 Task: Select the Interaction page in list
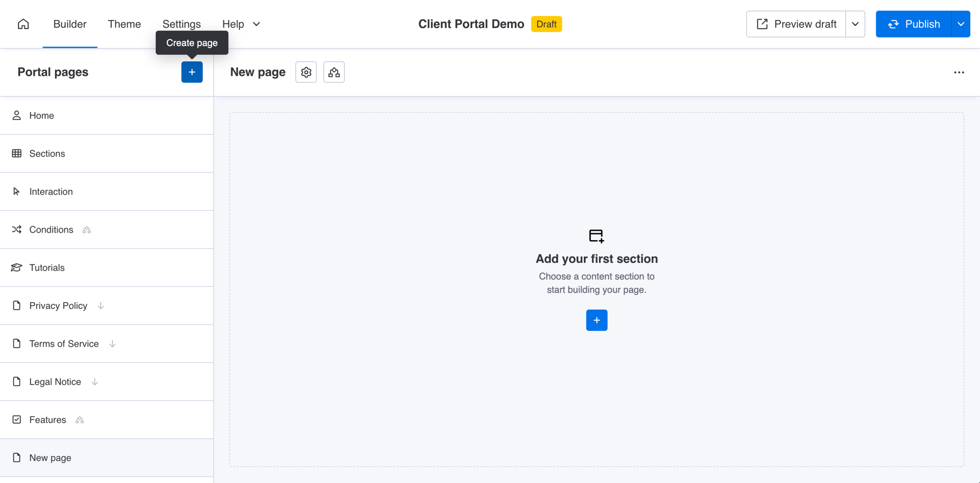51,192
